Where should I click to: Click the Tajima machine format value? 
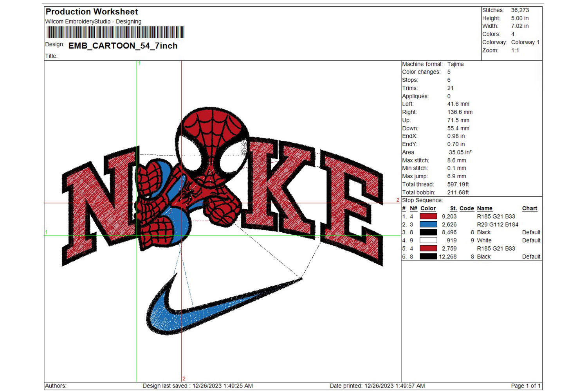click(455, 64)
